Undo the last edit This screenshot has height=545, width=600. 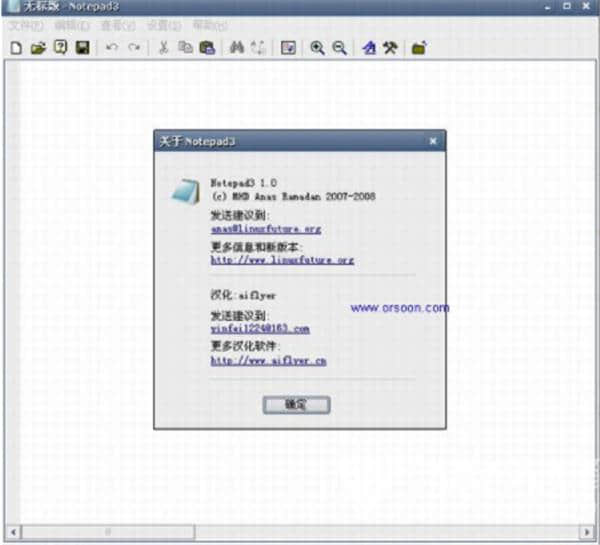click(112, 47)
